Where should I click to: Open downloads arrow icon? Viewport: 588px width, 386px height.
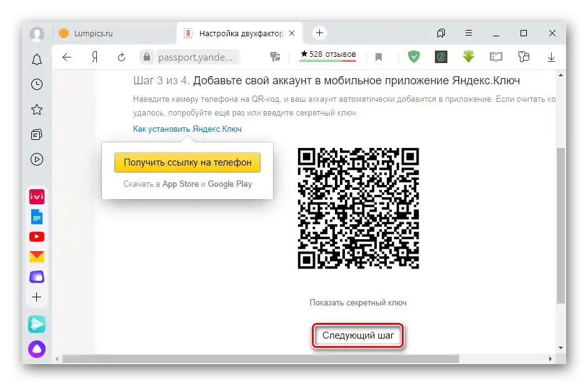[x=551, y=57]
